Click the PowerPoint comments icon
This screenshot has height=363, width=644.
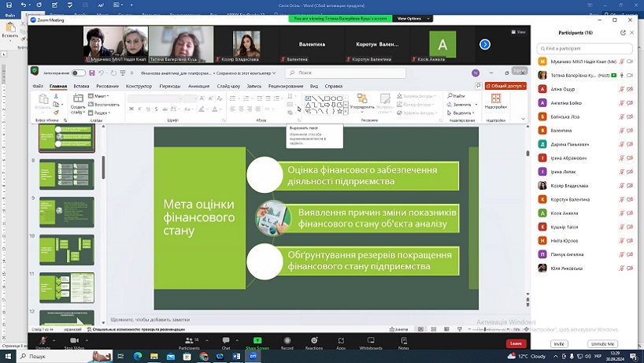click(478, 86)
